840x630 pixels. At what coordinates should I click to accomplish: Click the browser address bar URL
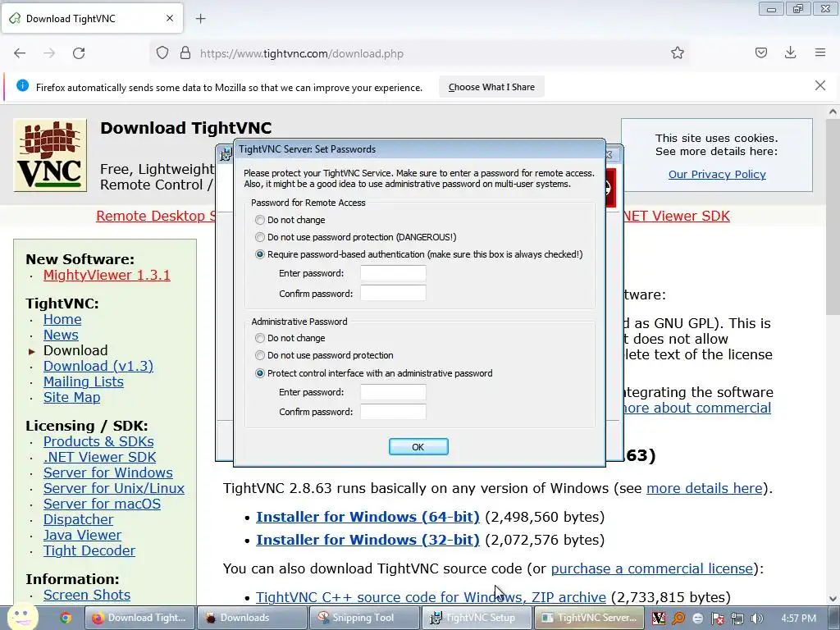point(302,53)
